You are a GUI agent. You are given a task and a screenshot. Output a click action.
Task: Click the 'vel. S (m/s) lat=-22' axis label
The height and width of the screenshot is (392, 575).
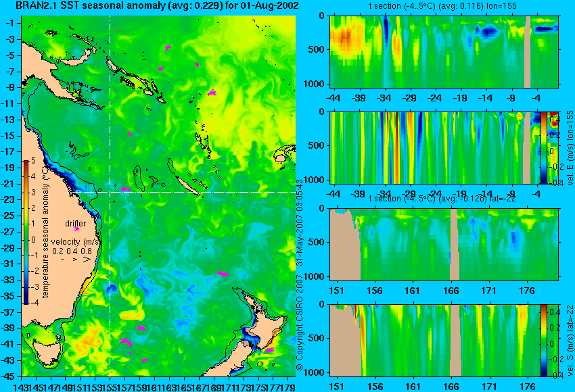(x=570, y=341)
